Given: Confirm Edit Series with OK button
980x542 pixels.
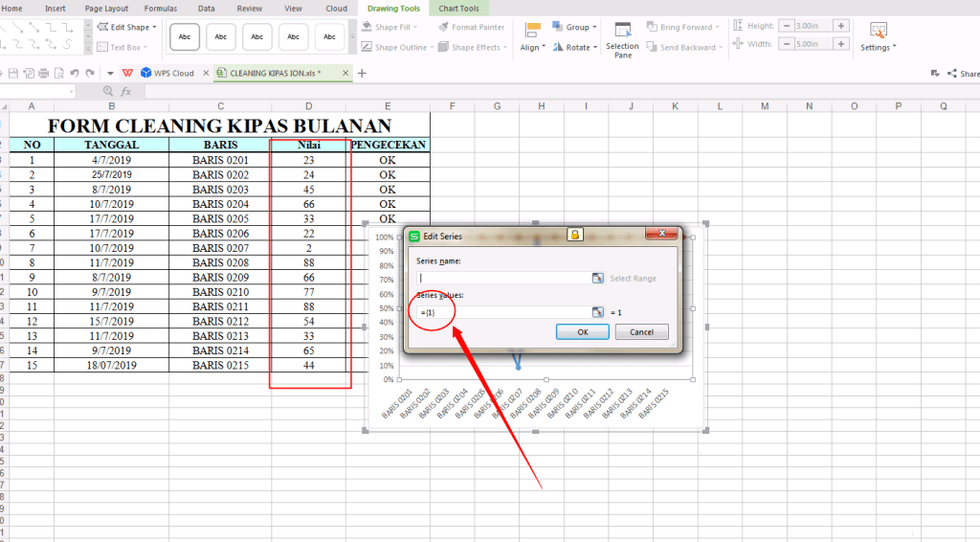Looking at the screenshot, I should [x=583, y=332].
